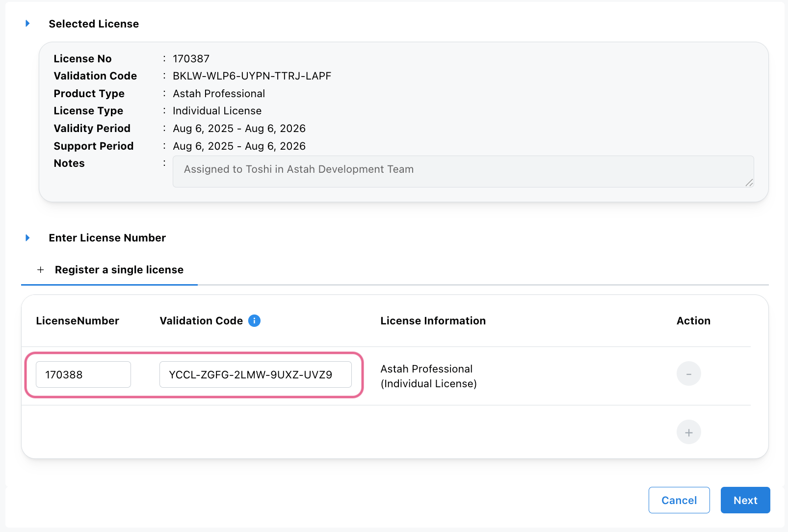Click the plus icon beside Register a single license
The height and width of the screenshot is (532, 788).
coord(41,270)
